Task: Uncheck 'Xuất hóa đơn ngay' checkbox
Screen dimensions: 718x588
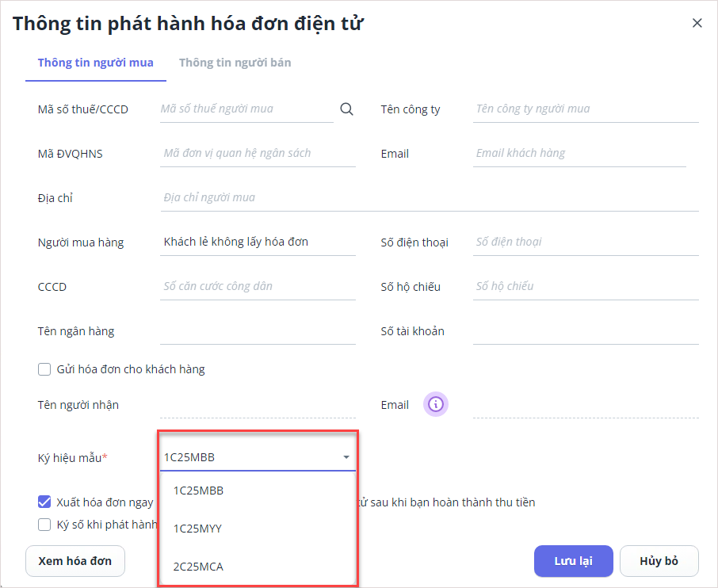Action: click(45, 502)
